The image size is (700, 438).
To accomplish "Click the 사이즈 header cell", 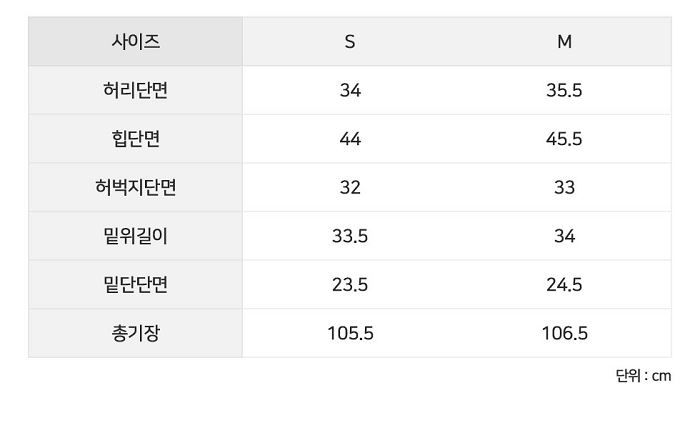I will (136, 42).
